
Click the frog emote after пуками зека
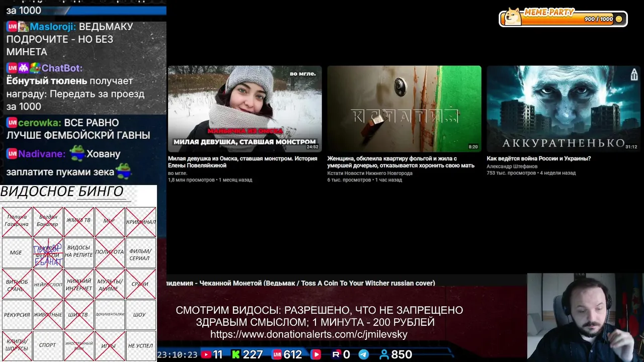[124, 171]
